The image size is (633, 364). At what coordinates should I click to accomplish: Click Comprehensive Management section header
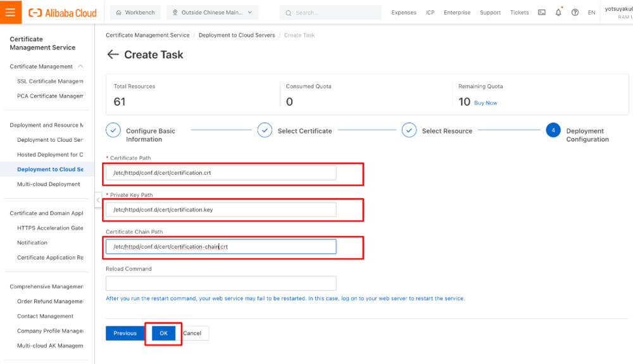pyautogui.click(x=46, y=287)
